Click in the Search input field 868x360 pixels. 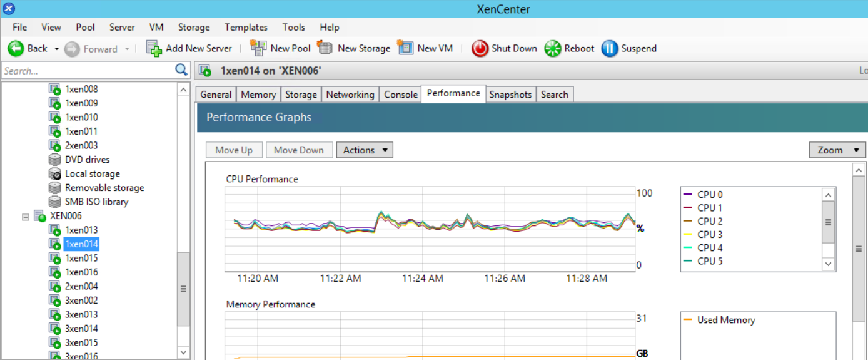click(88, 71)
